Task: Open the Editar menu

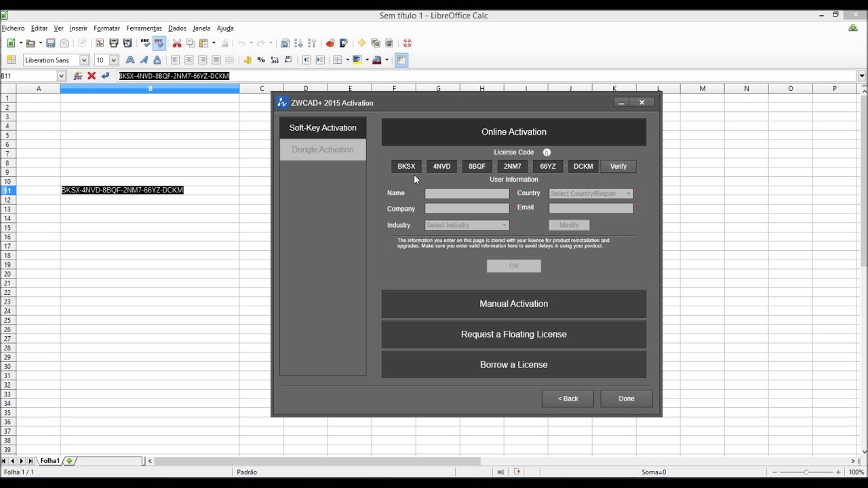Action: coord(39,28)
